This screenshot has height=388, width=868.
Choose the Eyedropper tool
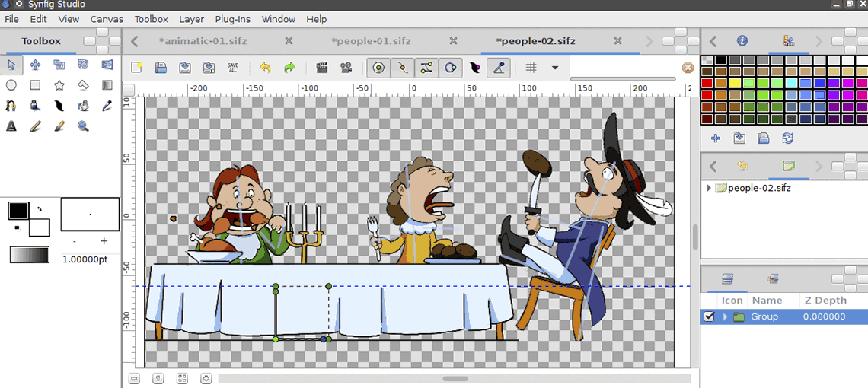[107, 106]
